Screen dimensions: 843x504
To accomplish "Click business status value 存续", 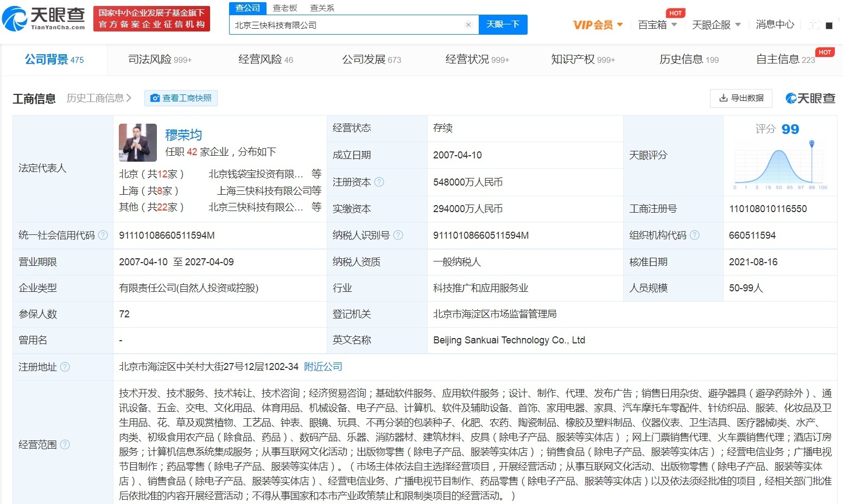I will point(443,128).
